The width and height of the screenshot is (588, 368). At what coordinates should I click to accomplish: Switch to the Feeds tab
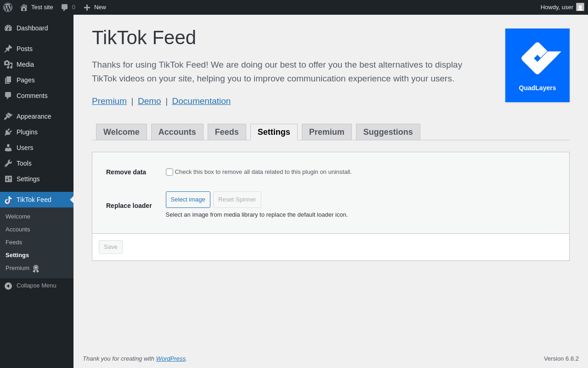coord(227,132)
